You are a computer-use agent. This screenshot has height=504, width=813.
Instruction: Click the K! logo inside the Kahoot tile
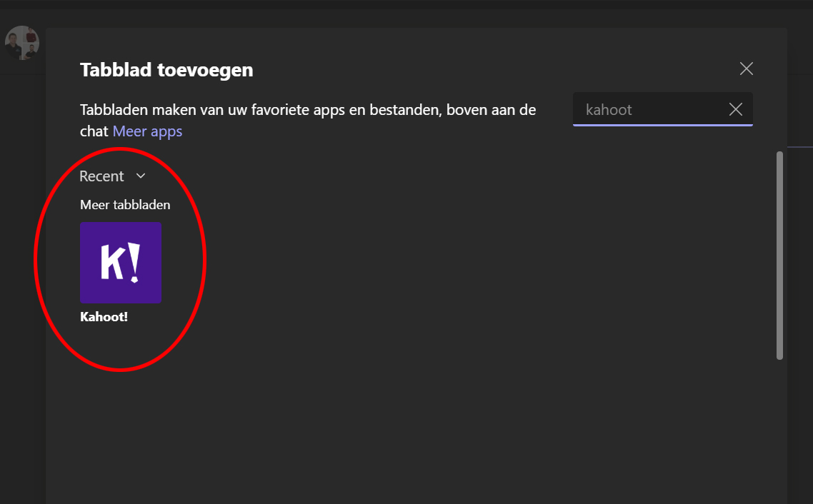(x=120, y=263)
